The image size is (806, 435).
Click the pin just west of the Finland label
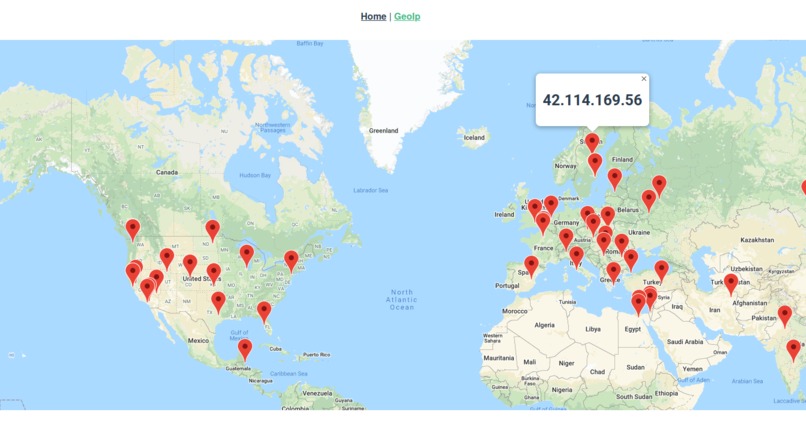click(x=595, y=164)
